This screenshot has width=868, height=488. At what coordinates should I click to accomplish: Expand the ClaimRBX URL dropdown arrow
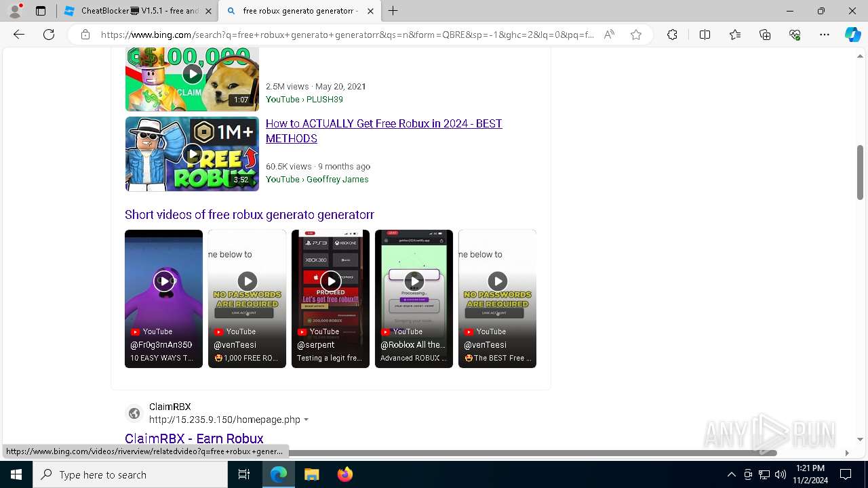(x=307, y=420)
